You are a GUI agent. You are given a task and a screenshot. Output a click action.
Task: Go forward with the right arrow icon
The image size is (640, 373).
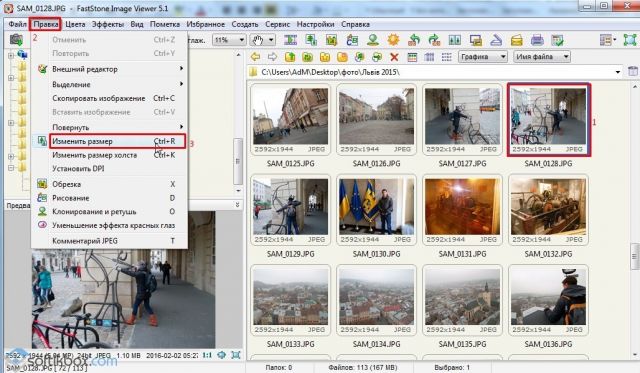(x=272, y=57)
